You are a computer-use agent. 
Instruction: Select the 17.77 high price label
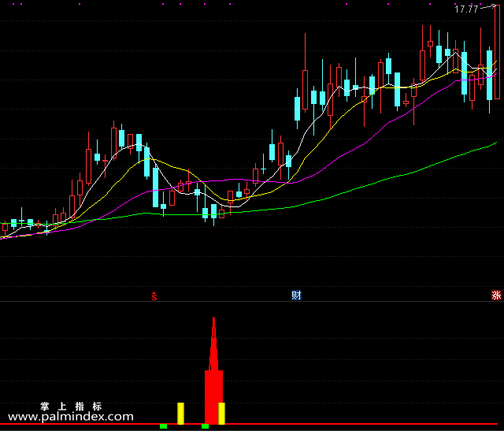click(x=466, y=9)
